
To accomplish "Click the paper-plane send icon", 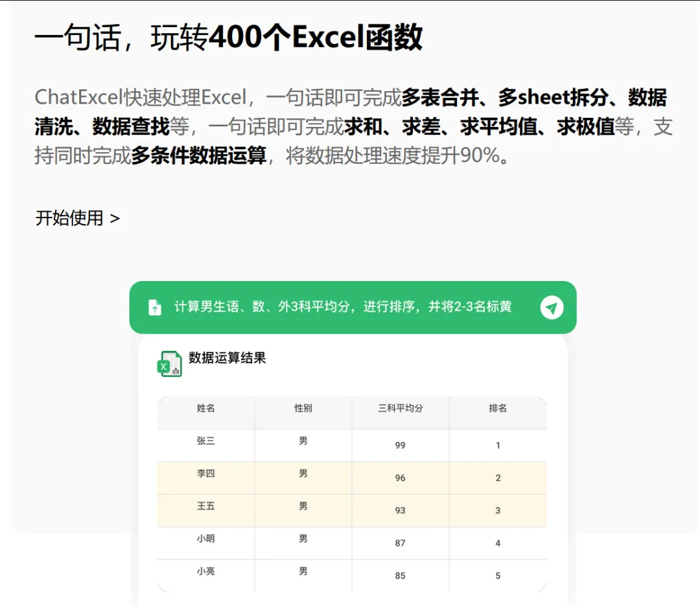I will point(552,308).
